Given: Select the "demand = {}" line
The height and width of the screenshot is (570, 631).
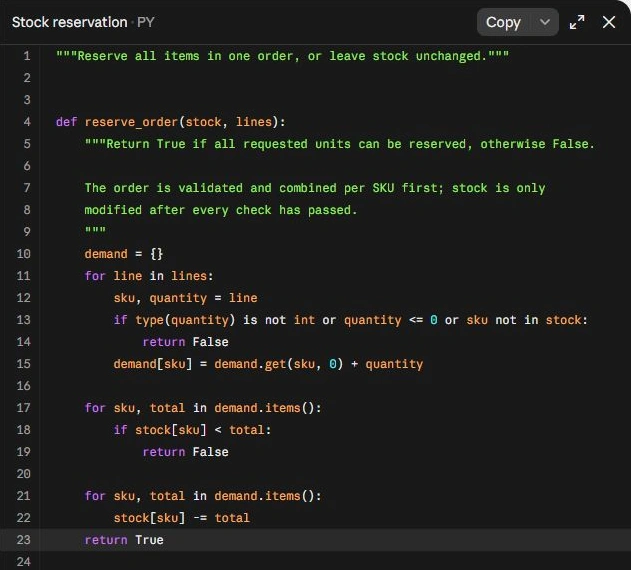Looking at the screenshot, I should (124, 254).
